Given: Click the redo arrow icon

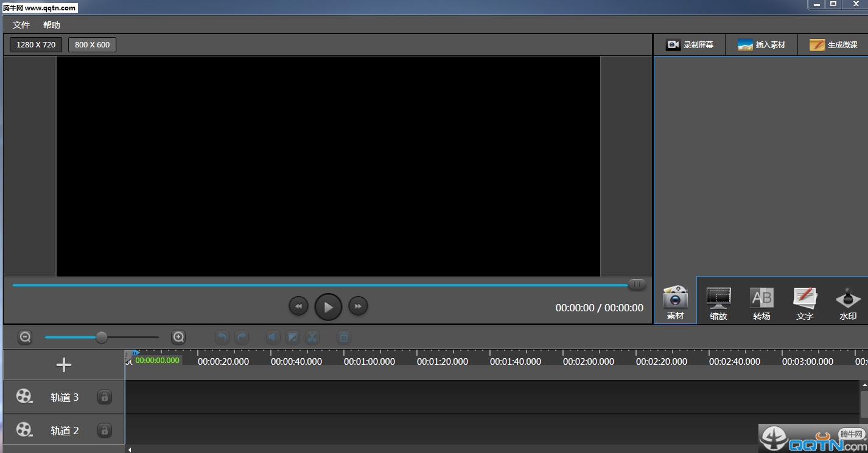Looking at the screenshot, I should (242, 337).
